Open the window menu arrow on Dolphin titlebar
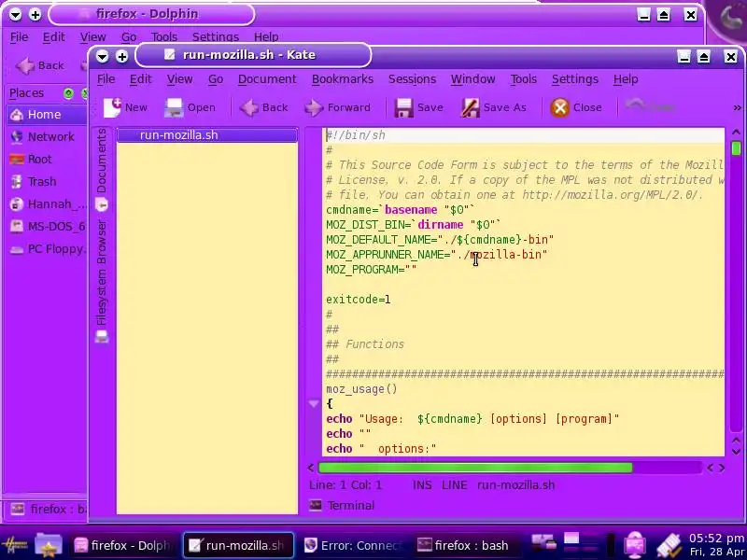 pyautogui.click(x=15, y=15)
